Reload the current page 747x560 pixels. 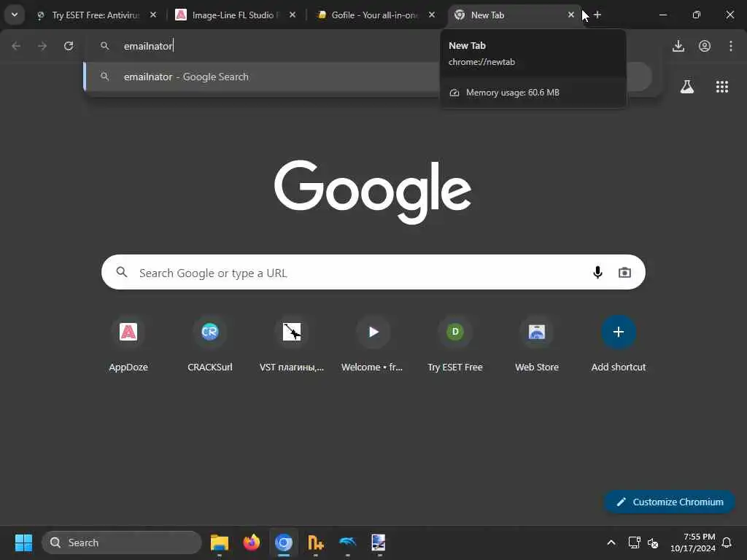coord(69,46)
